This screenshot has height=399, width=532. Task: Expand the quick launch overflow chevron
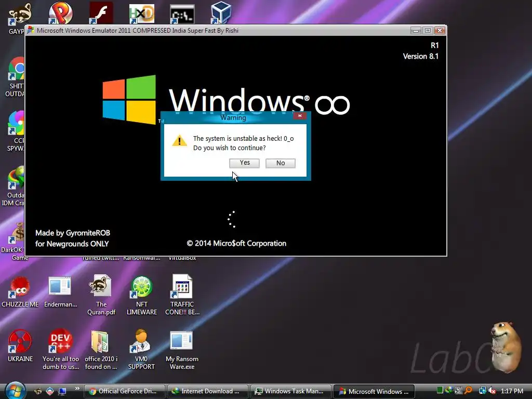[x=77, y=389]
